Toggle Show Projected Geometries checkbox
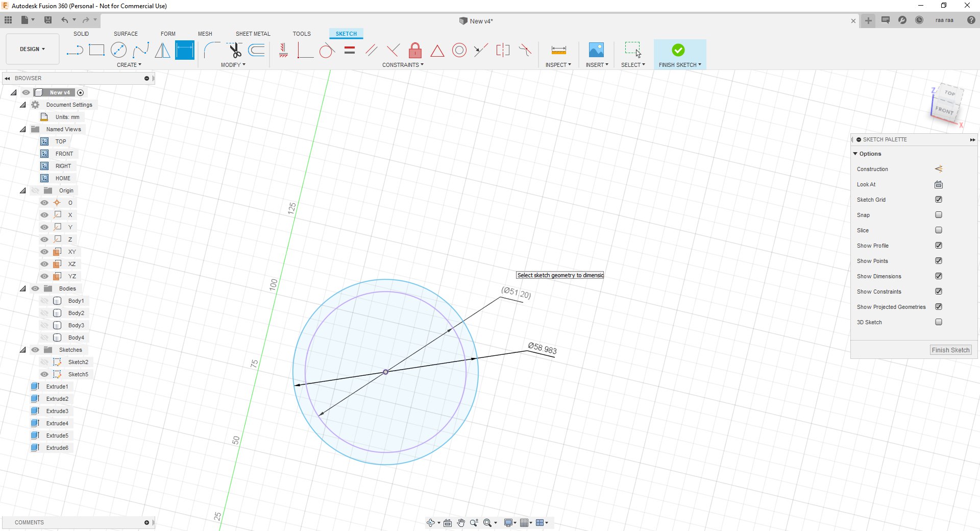980x531 pixels. click(938, 307)
